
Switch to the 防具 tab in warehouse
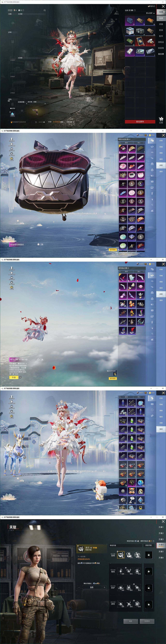coord(161,30)
